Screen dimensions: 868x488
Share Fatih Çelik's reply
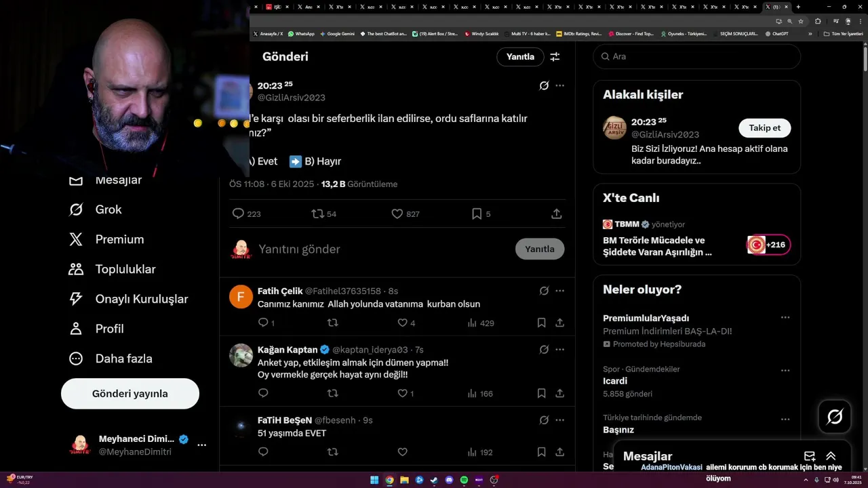560,323
